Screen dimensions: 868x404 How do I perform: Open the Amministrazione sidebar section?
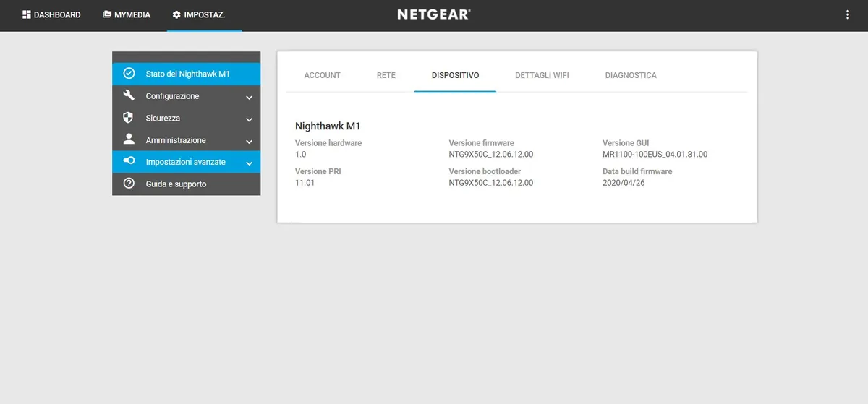click(x=187, y=140)
